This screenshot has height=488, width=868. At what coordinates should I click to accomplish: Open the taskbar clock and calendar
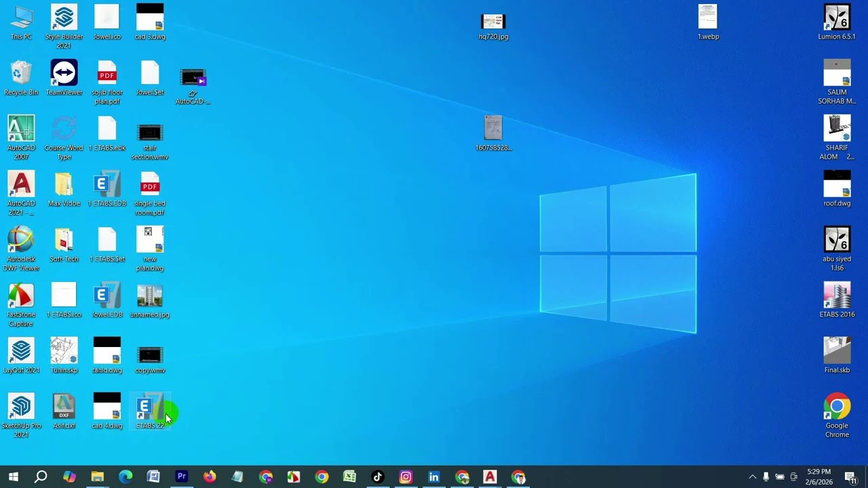[819, 477]
